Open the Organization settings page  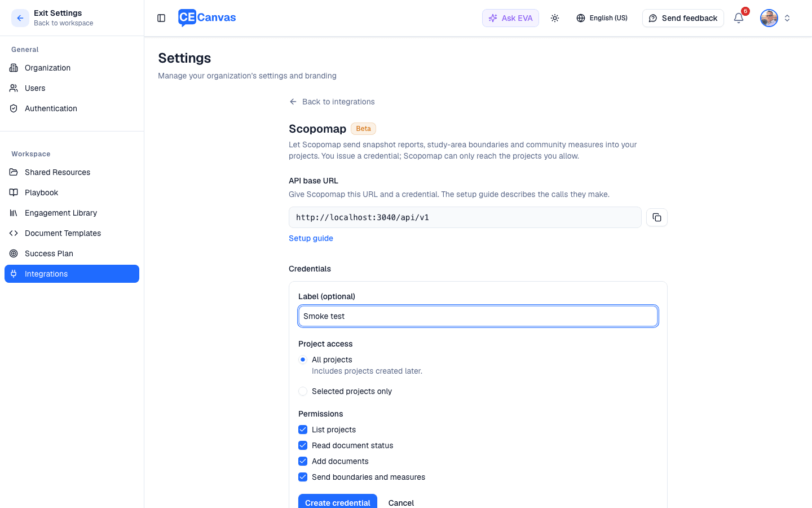click(x=72, y=68)
